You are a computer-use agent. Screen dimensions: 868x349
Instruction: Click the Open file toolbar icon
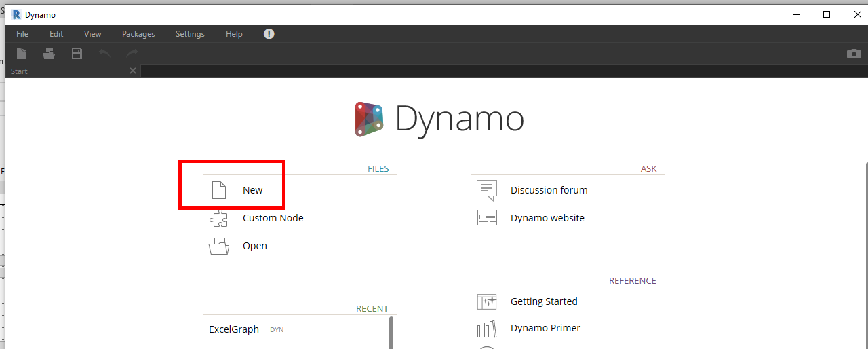[49, 54]
